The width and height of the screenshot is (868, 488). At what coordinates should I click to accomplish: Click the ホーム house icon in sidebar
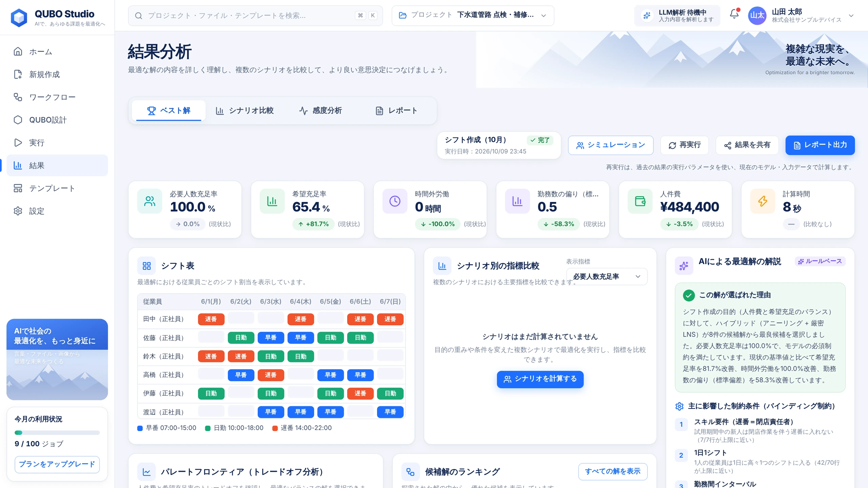[18, 52]
